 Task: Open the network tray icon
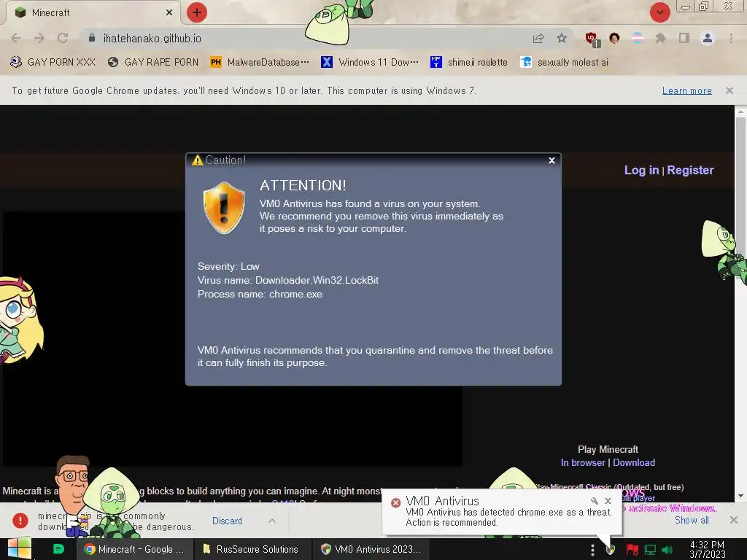coord(650,550)
